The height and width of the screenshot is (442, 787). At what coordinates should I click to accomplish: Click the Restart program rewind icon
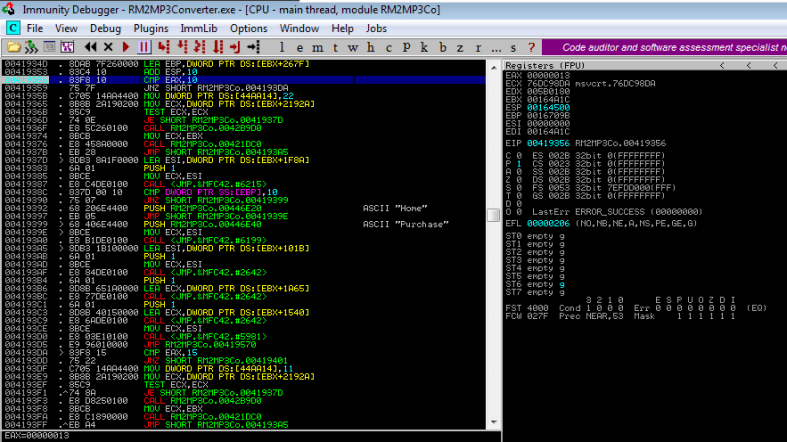point(90,47)
